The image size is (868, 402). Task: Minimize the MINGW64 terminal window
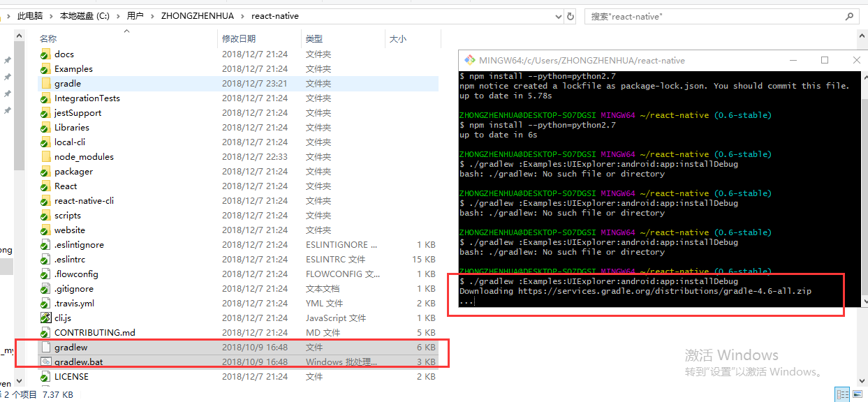point(793,61)
